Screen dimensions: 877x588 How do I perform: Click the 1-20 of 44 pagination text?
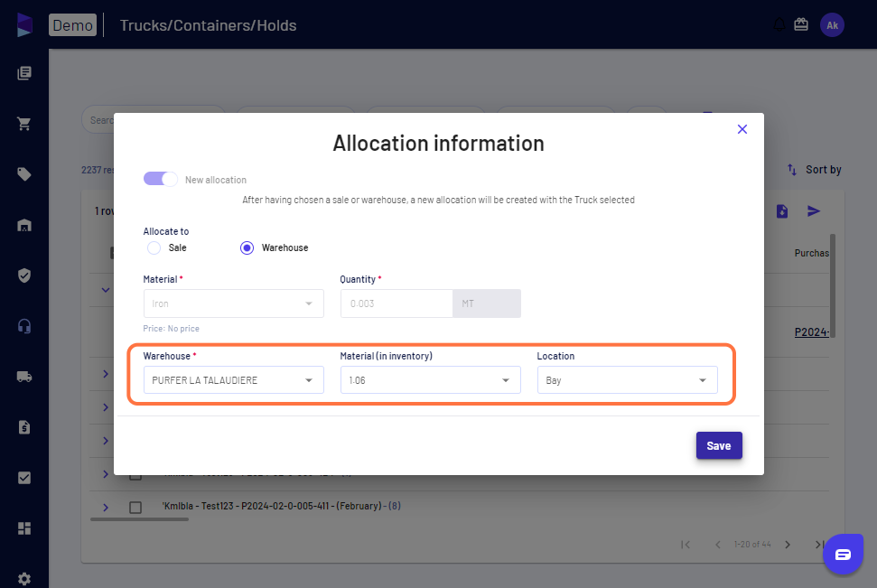(x=752, y=545)
